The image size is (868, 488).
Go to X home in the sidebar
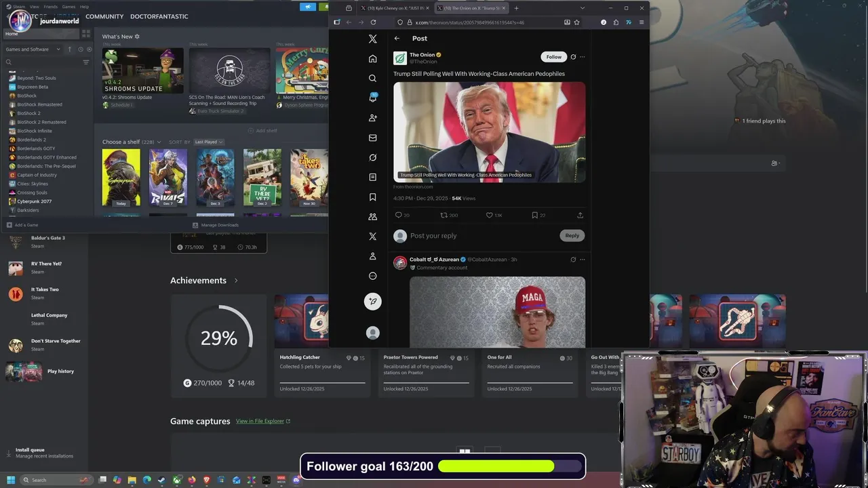click(x=372, y=59)
